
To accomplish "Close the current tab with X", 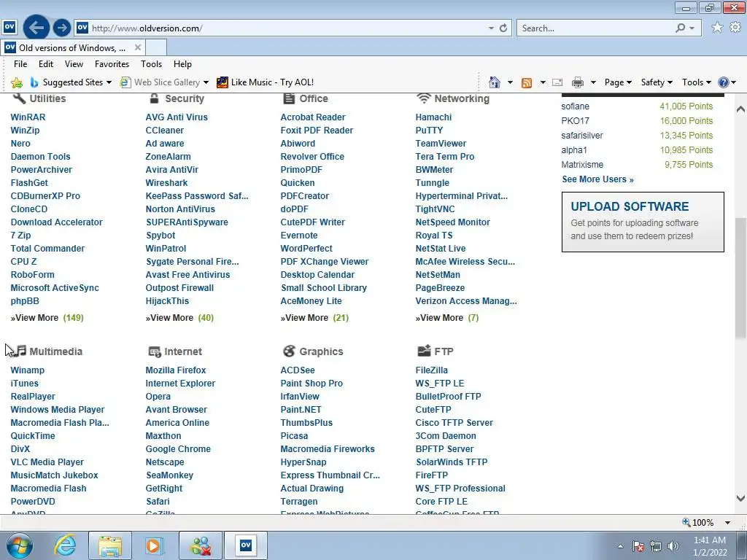I will pos(138,47).
